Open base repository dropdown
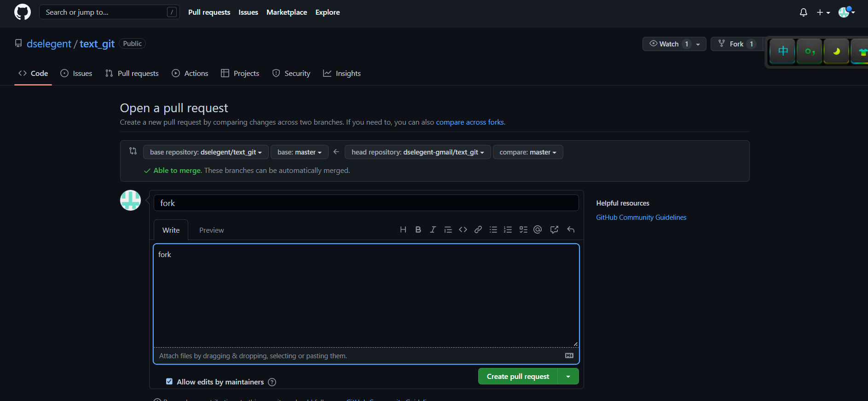The height and width of the screenshot is (401, 868). 206,152
